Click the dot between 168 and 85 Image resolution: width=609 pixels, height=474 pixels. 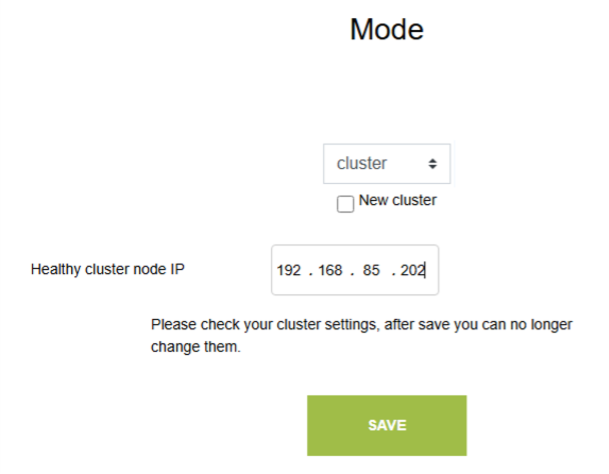pos(351,270)
